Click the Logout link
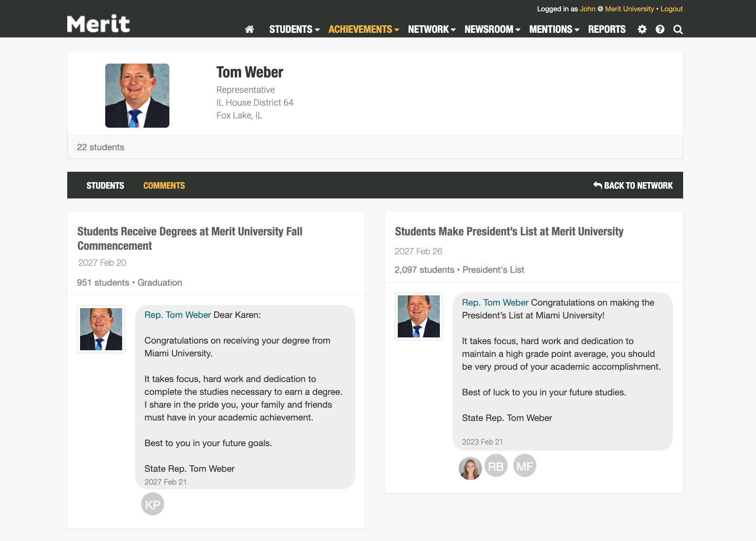This screenshot has height=541, width=756. point(671,9)
